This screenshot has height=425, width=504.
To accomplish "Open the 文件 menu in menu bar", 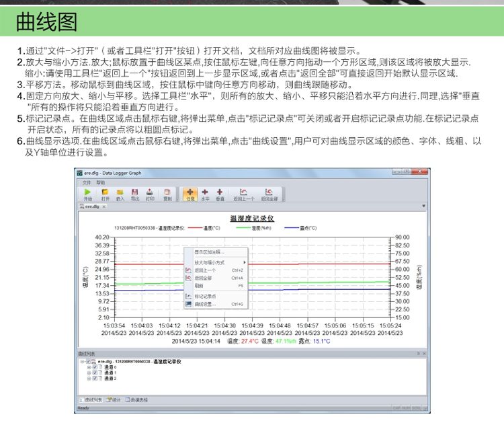I will [x=86, y=182].
